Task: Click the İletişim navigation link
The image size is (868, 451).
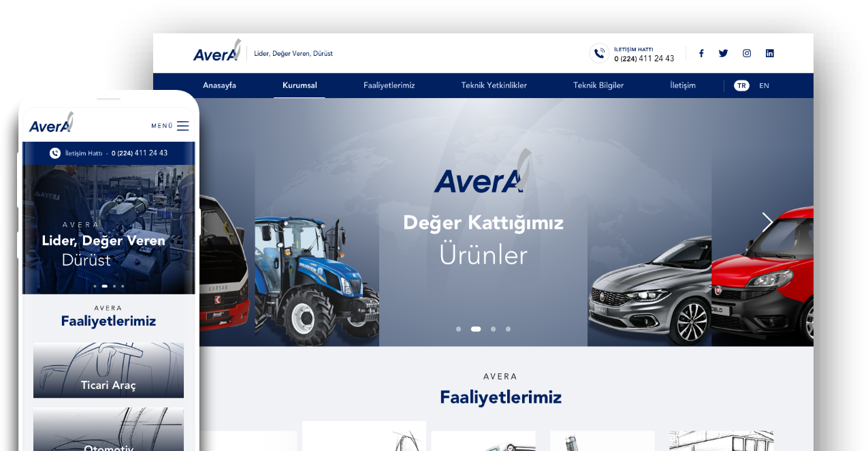Action: (682, 86)
